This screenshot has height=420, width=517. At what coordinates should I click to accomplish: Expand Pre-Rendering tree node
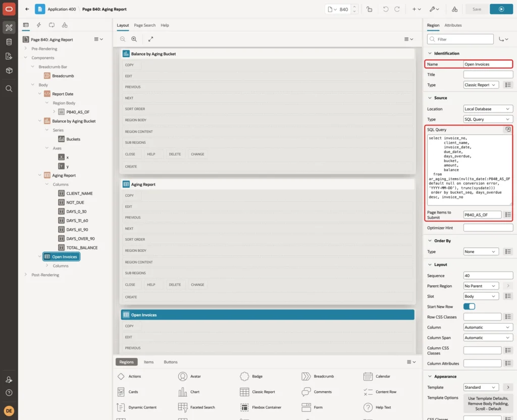[x=26, y=48]
